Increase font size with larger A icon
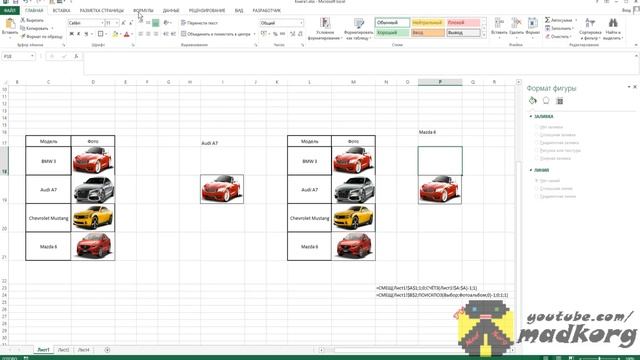640x360 pixels. [x=124, y=23]
